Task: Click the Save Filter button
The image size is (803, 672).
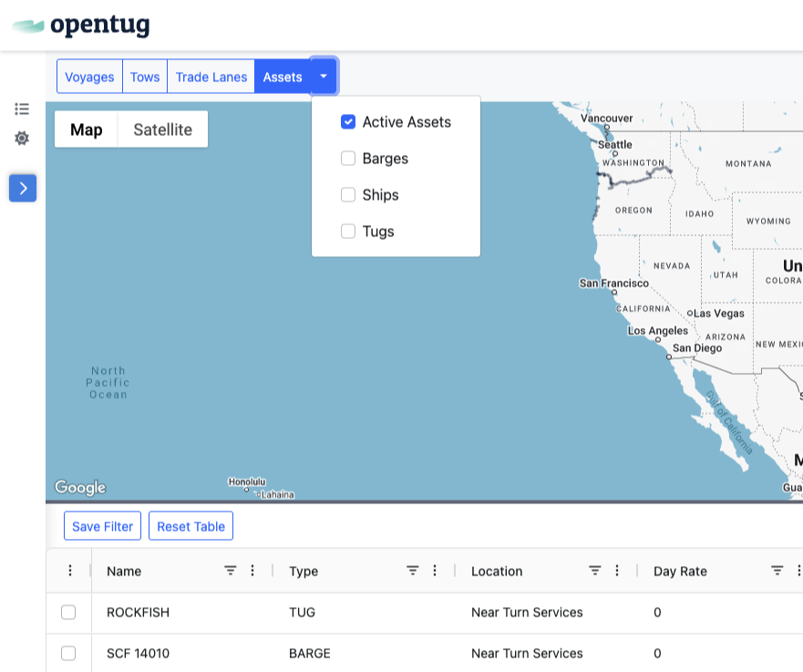Action: coord(102,526)
